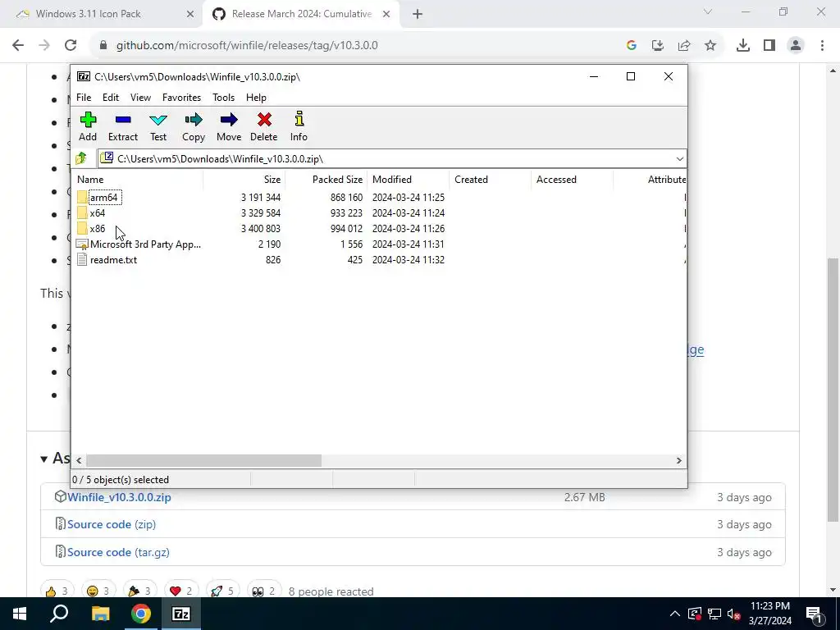The height and width of the screenshot is (630, 840).
Task: Select the x64 folder icon
Action: tap(82, 212)
